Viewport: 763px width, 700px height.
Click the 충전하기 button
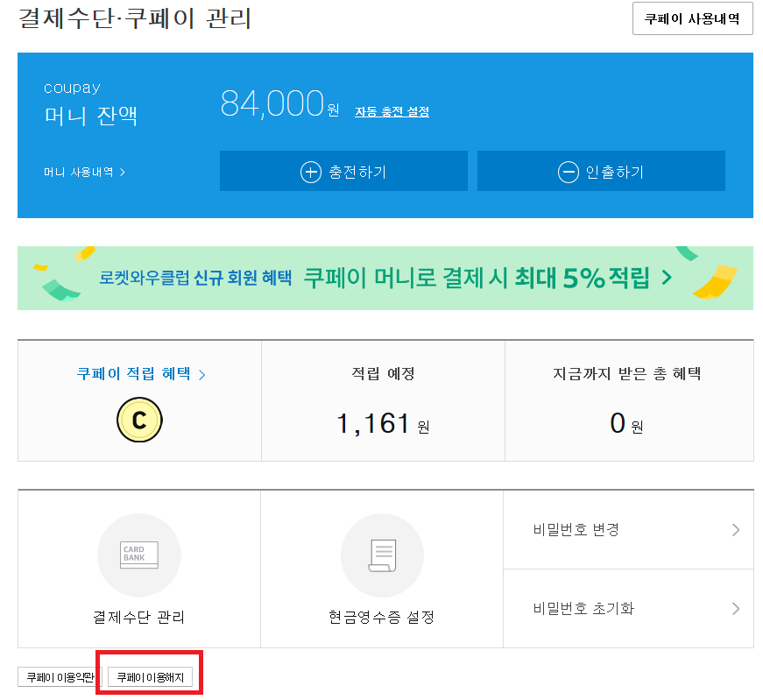pos(343,171)
